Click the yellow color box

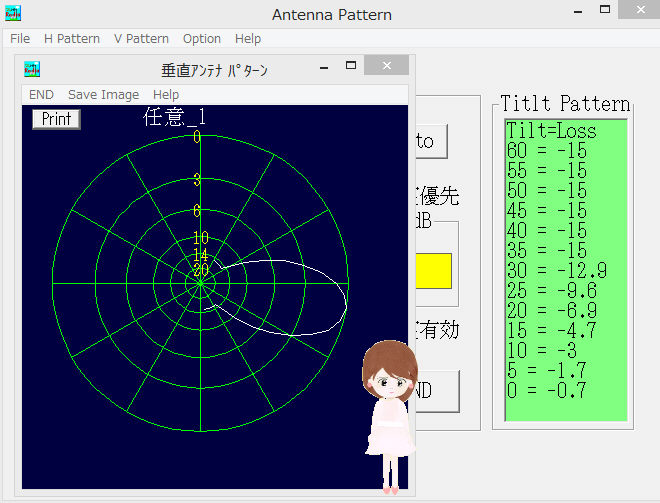432,271
